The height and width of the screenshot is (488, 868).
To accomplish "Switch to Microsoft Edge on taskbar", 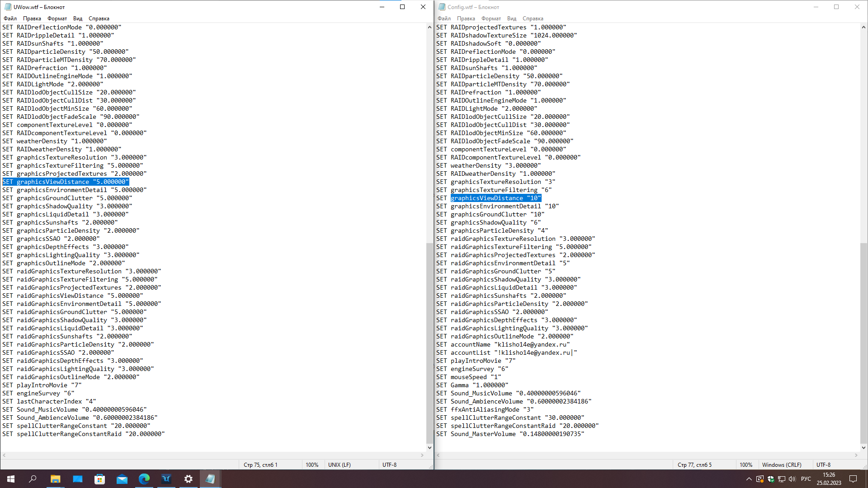I will [144, 479].
